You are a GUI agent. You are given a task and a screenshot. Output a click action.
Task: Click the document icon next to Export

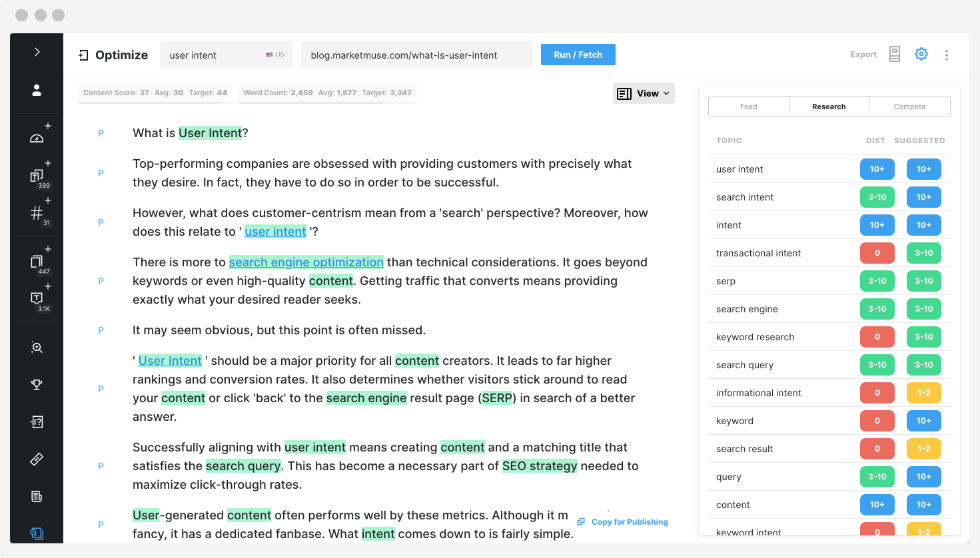tap(895, 55)
